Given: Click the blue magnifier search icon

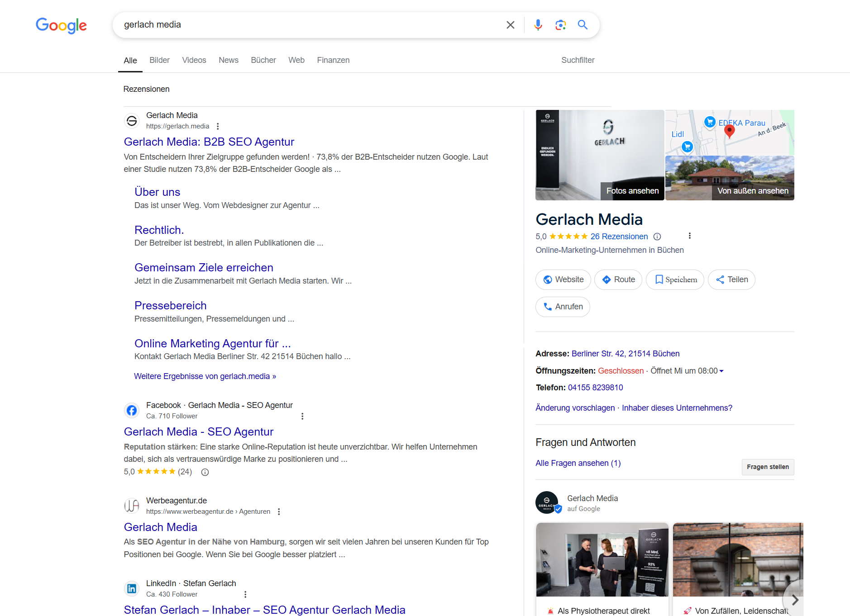Looking at the screenshot, I should (583, 25).
